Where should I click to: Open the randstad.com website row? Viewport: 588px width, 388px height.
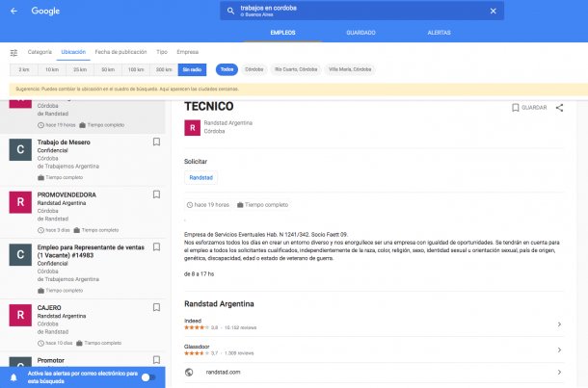pyautogui.click(x=559, y=372)
